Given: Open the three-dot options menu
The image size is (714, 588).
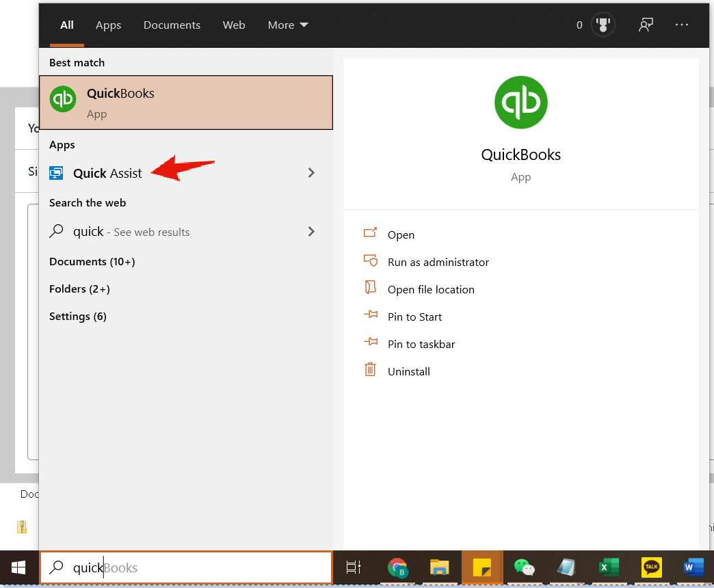Looking at the screenshot, I should coord(682,25).
